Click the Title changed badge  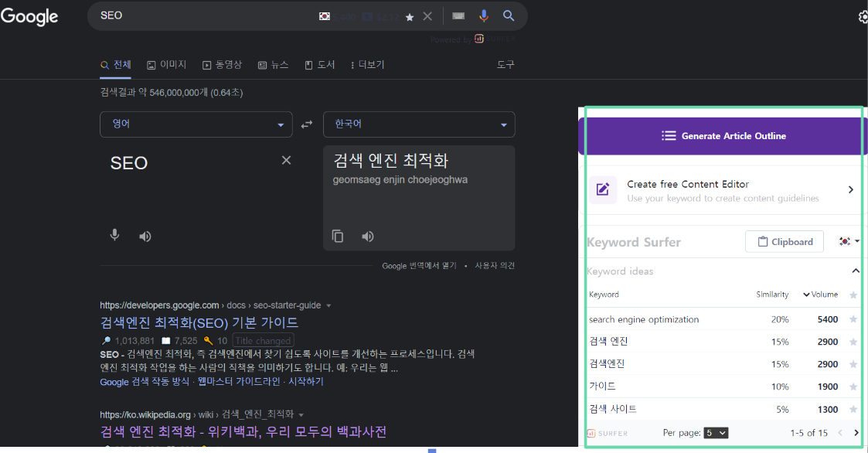click(x=263, y=341)
